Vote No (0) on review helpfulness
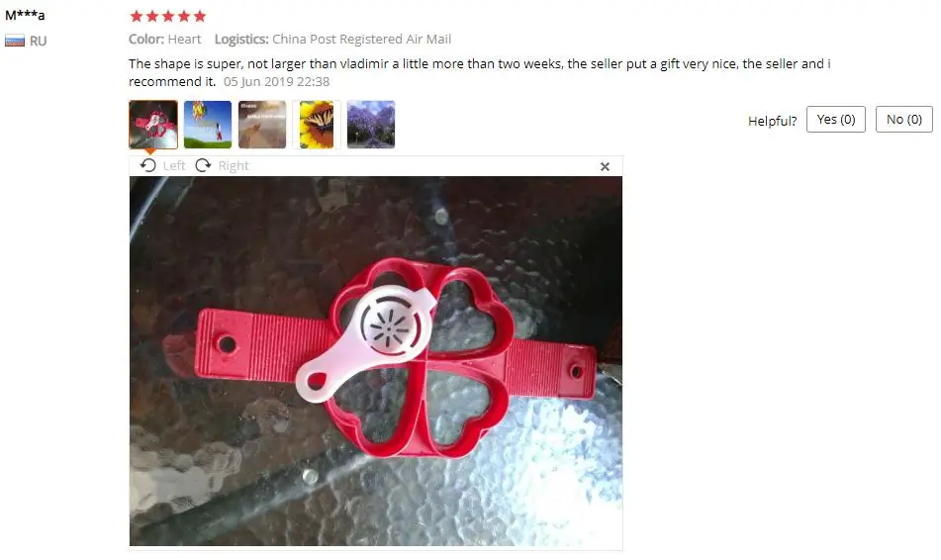941x560 pixels. (903, 120)
